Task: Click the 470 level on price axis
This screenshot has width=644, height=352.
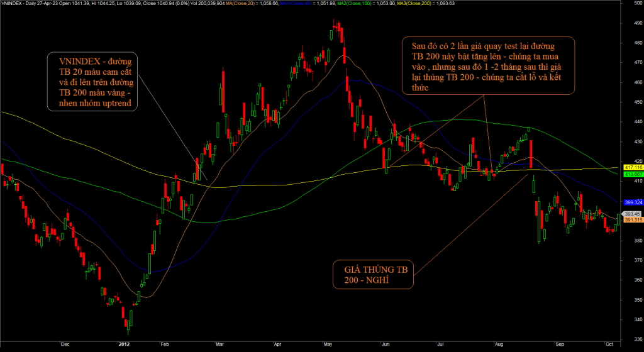Action: click(638, 62)
